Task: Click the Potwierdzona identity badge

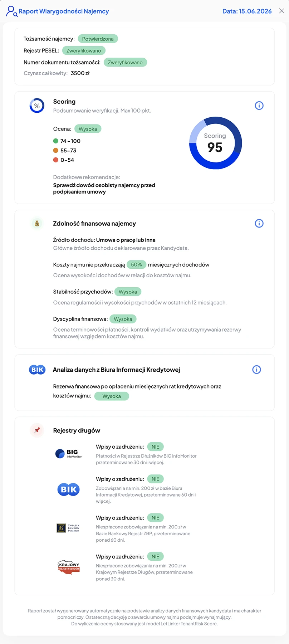Action: (x=98, y=39)
